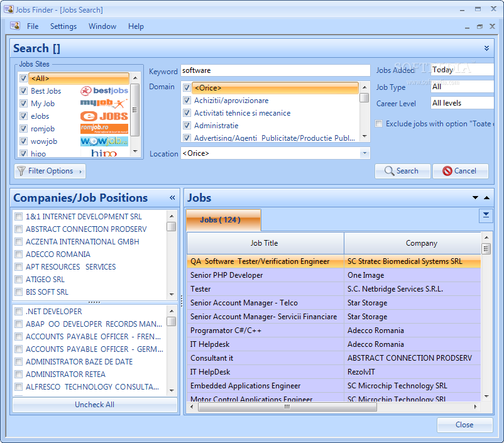Check the ADECCO ROMANIA company box

tap(19, 254)
